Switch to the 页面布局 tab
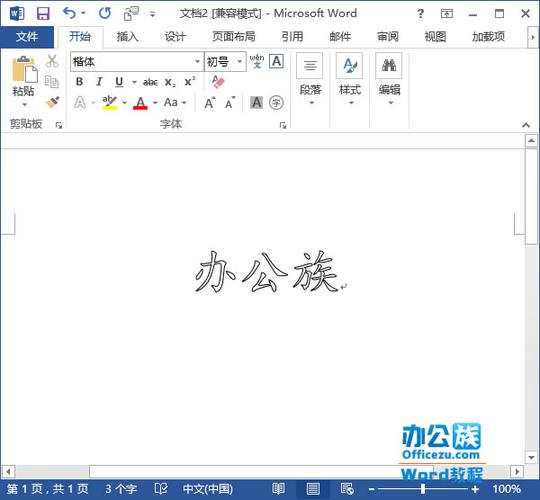Screen dimensions: 540x500 tap(233, 37)
